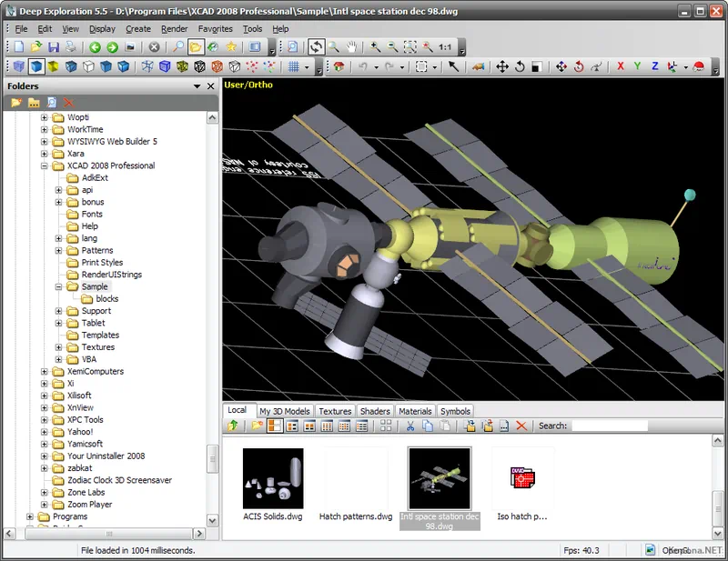The height and width of the screenshot is (561, 728).
Task: Constrain to red X axis
Action: [x=621, y=67]
